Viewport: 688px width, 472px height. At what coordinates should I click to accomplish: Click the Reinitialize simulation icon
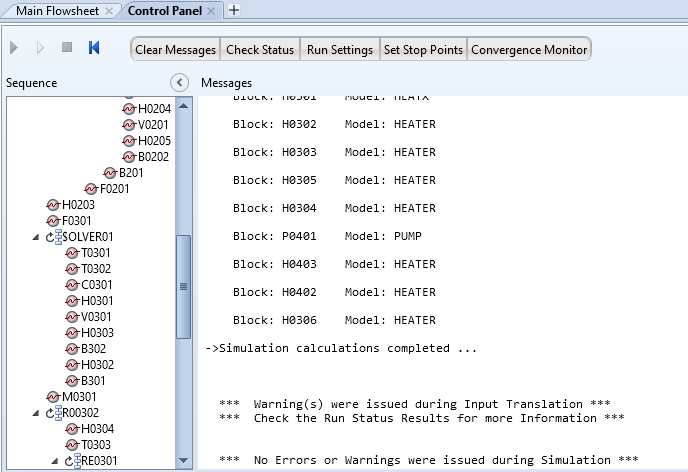pos(94,47)
